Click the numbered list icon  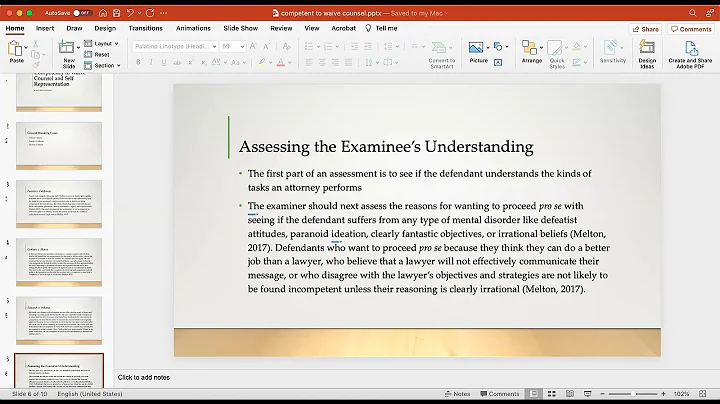pos(328,46)
